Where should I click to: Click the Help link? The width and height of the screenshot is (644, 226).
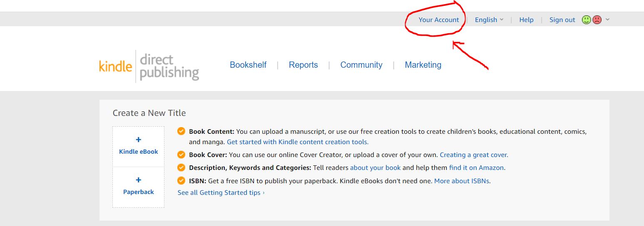pyautogui.click(x=526, y=20)
